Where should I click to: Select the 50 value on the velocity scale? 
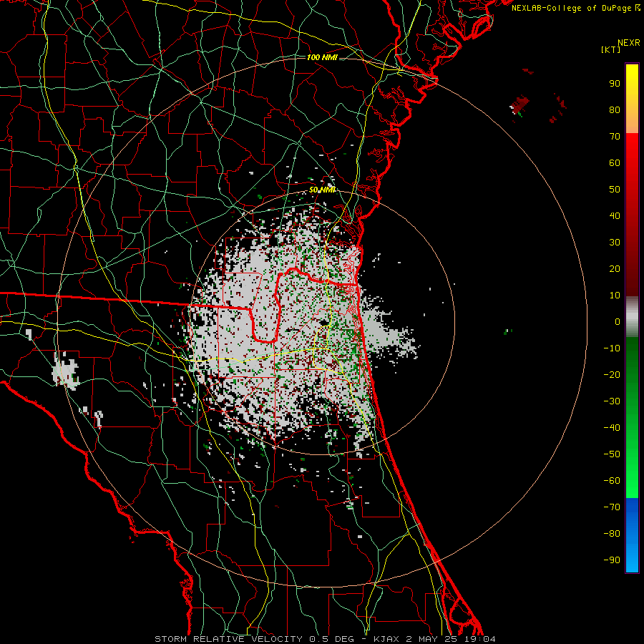[615, 189]
